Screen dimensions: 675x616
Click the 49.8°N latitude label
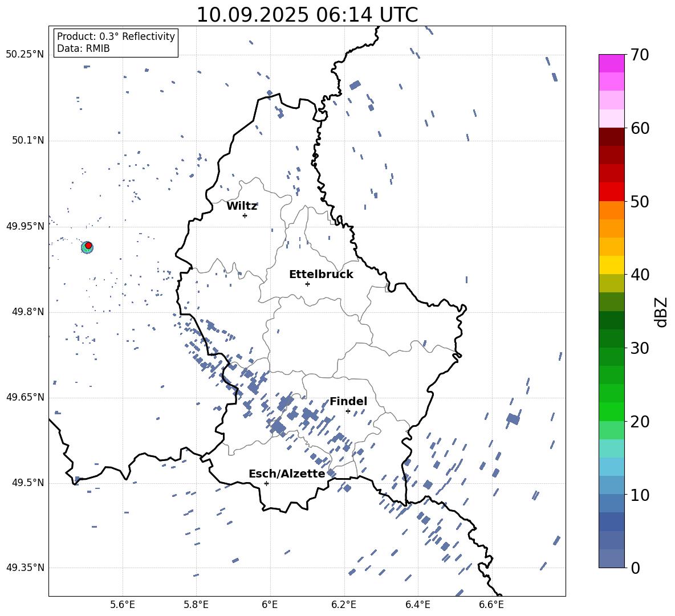tap(28, 312)
